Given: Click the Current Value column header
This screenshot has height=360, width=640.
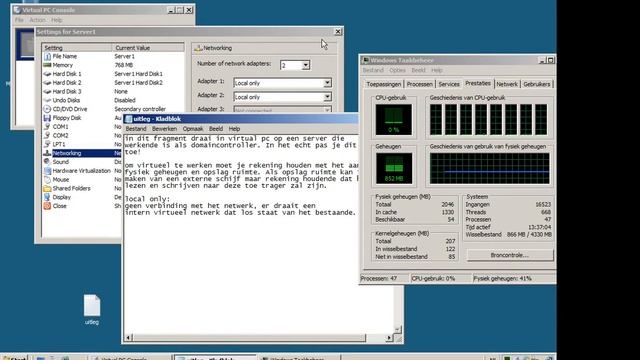Looking at the screenshot, I should coord(148,48).
